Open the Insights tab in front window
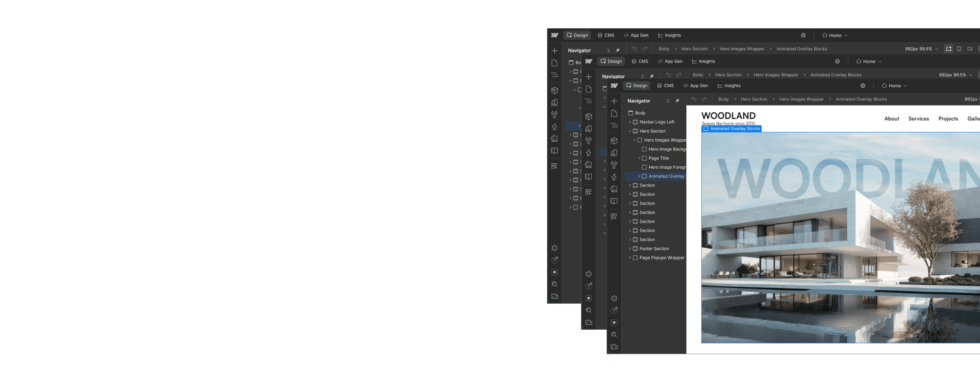Image resolution: width=980 pixels, height=368 pixels. click(729, 85)
